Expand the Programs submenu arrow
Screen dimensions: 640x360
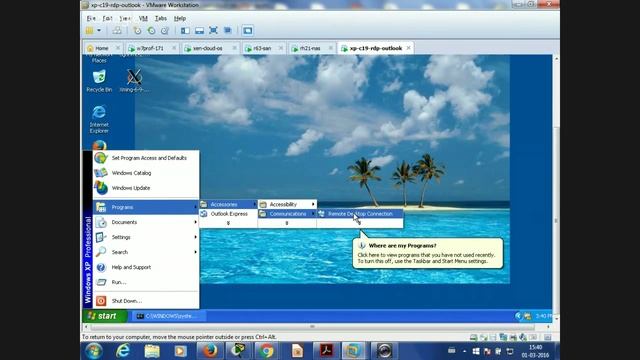(196, 207)
